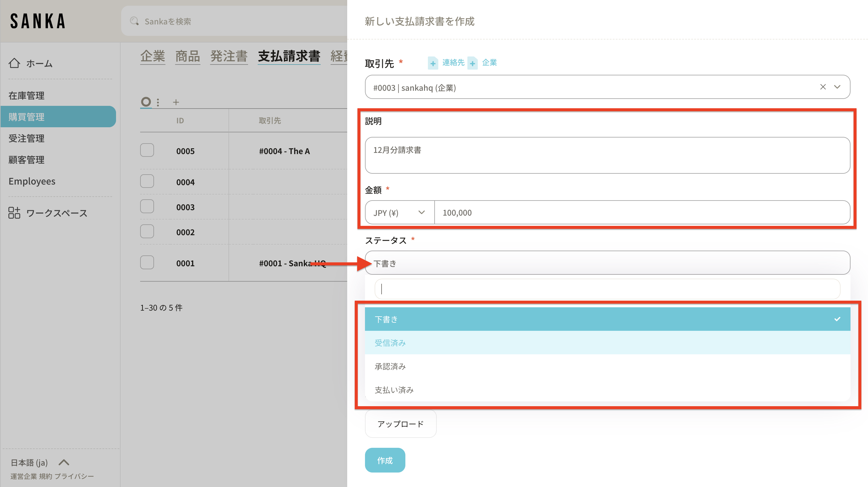This screenshot has height=487, width=868.
Task: Add a new view with plus icon
Action: click(x=176, y=102)
